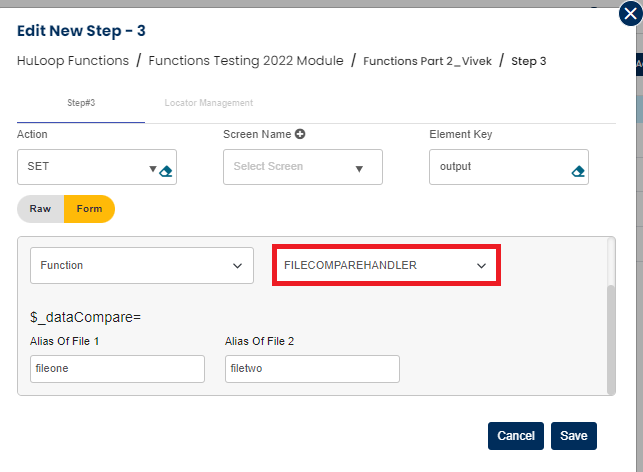The image size is (643, 472).
Task: Switch to Locator Management tab
Action: (x=209, y=103)
